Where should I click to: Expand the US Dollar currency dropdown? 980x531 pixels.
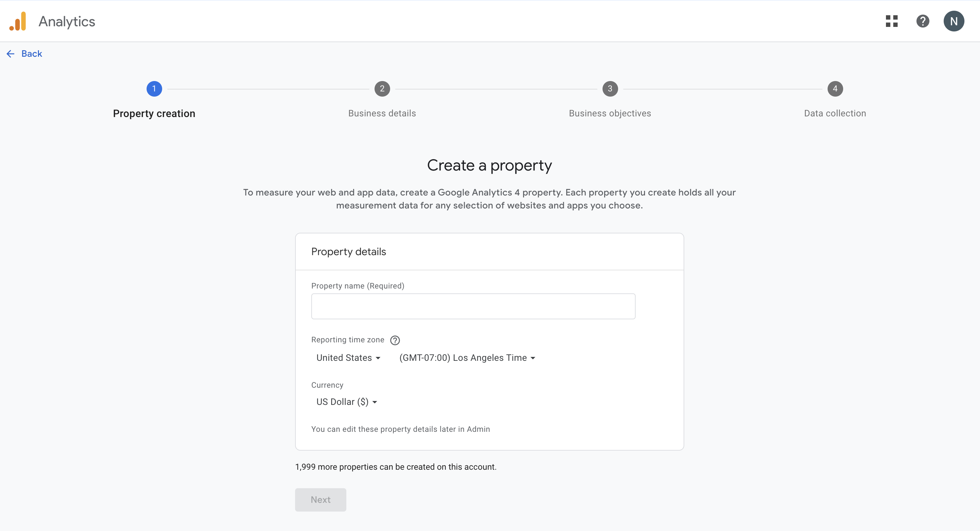[x=347, y=402]
